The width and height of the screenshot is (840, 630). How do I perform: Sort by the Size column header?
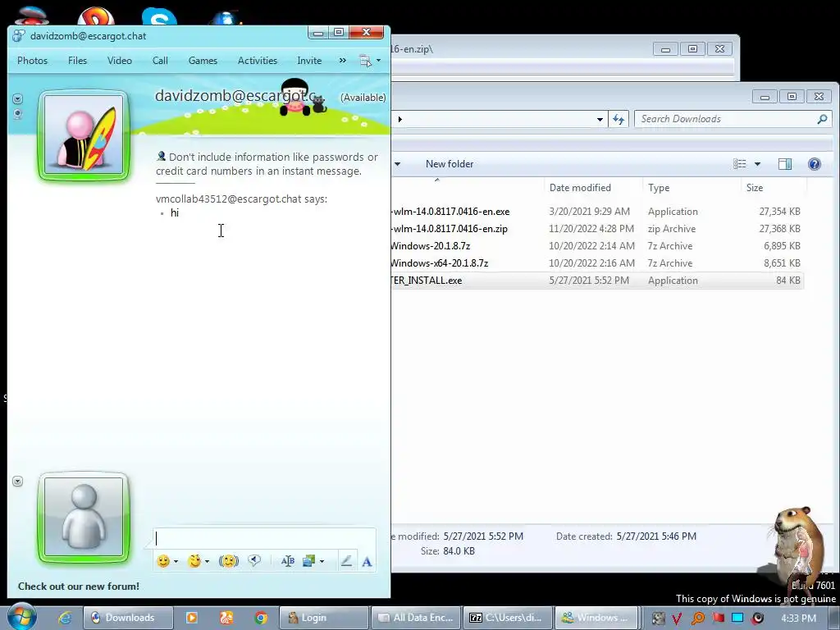(x=755, y=188)
